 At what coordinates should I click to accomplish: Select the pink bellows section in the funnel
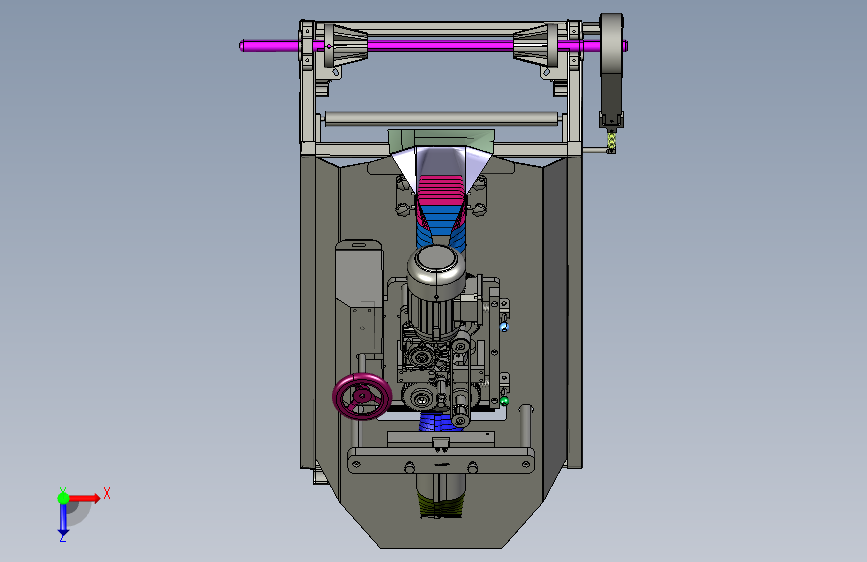pyautogui.click(x=440, y=191)
